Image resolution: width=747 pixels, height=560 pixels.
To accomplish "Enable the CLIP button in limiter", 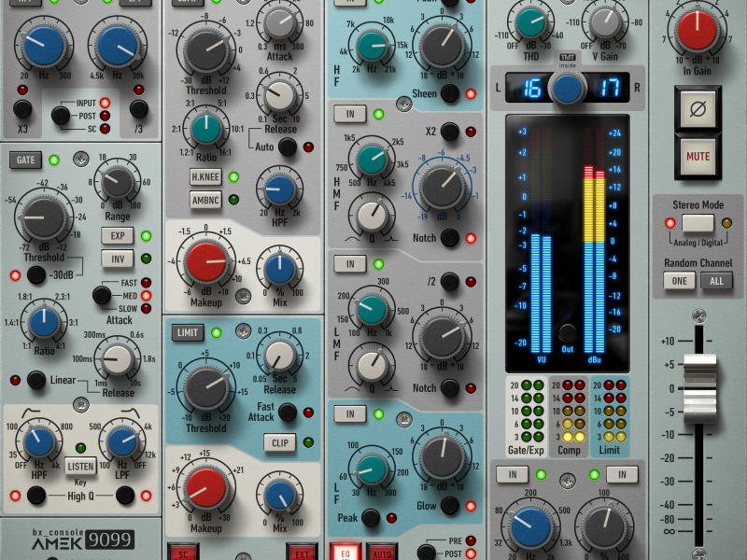I will tap(279, 442).
